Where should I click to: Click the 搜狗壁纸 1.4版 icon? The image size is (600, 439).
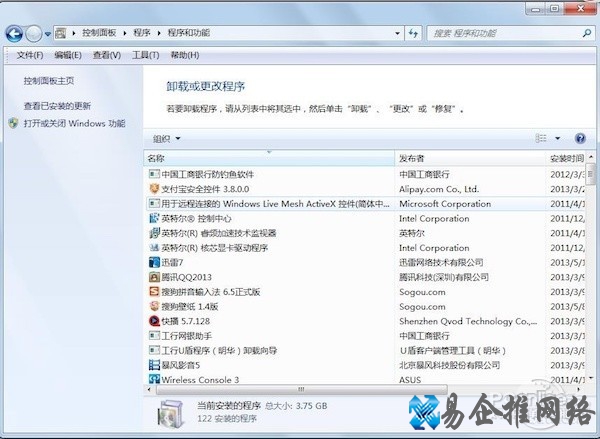pyautogui.click(x=154, y=306)
